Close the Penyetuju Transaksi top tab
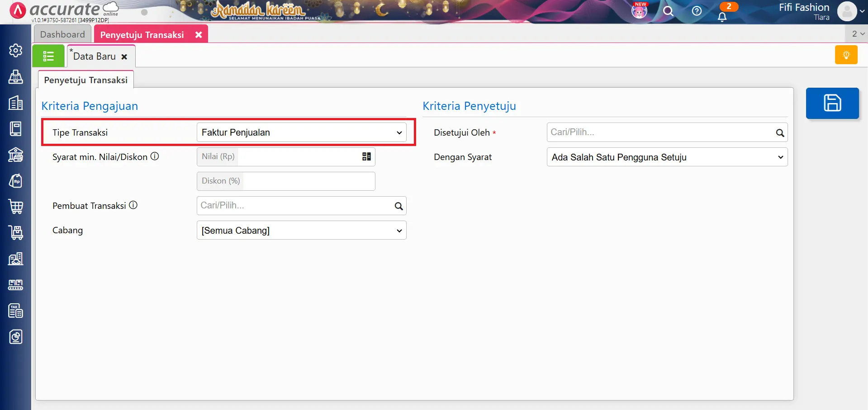This screenshot has width=868, height=410. [198, 35]
